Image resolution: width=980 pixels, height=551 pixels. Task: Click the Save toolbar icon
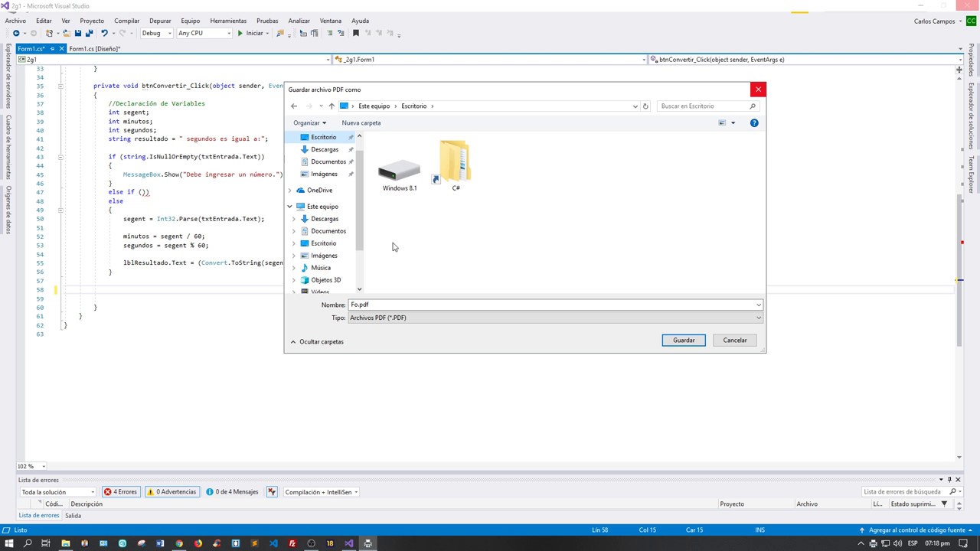click(77, 33)
